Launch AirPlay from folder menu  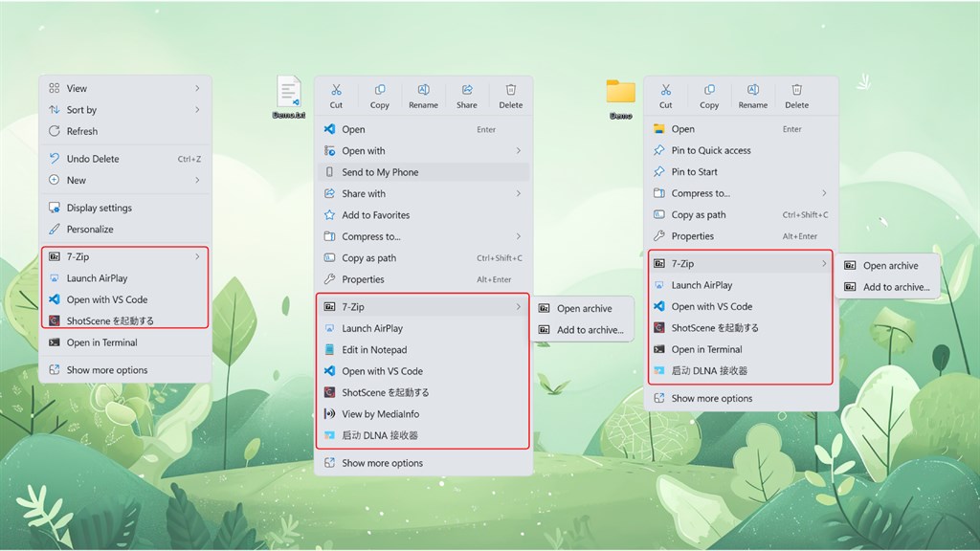(741, 285)
